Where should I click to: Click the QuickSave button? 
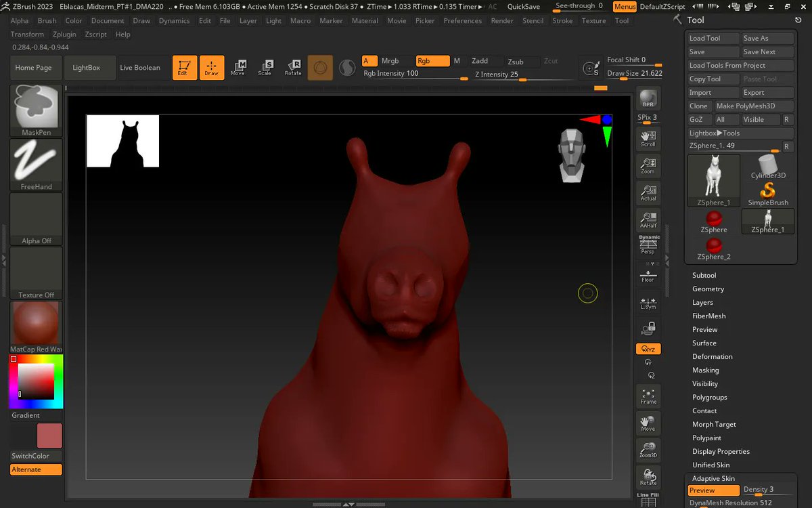tap(524, 7)
